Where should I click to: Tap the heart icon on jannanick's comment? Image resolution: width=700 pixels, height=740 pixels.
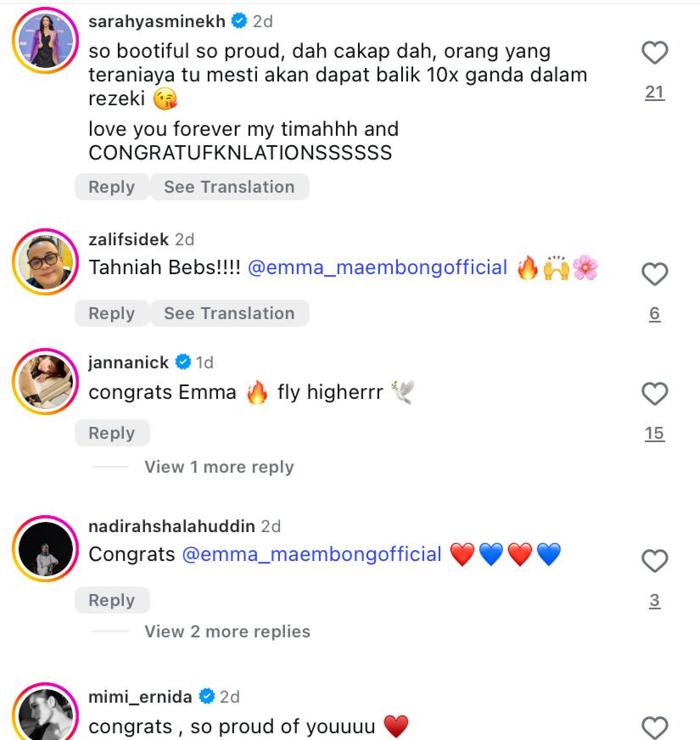point(654,393)
